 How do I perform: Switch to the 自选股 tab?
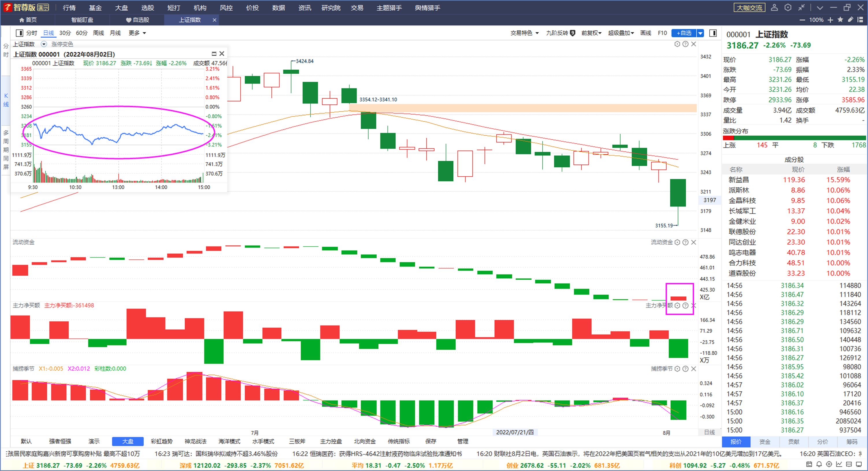[138, 20]
